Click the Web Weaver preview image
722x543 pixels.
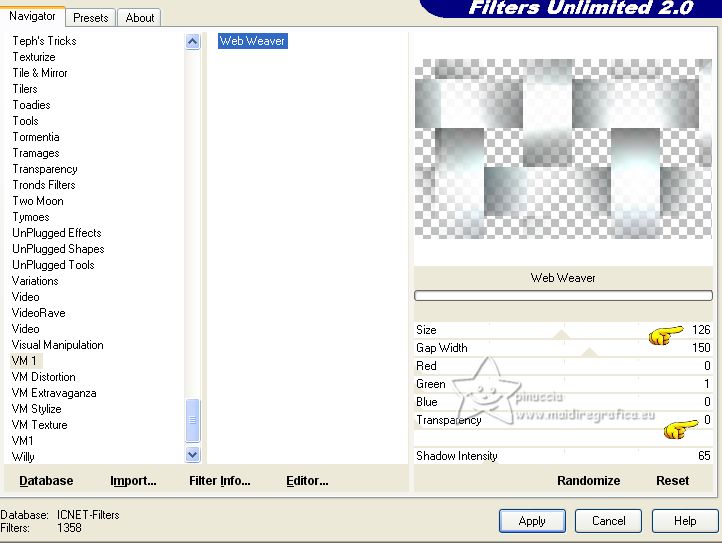pyautogui.click(x=563, y=149)
